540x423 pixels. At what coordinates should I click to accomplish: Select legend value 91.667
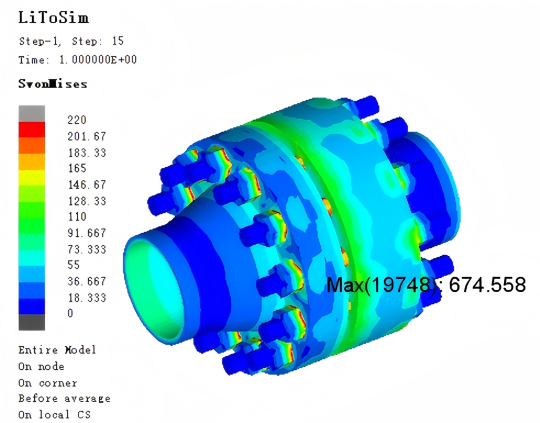pyautogui.click(x=87, y=233)
